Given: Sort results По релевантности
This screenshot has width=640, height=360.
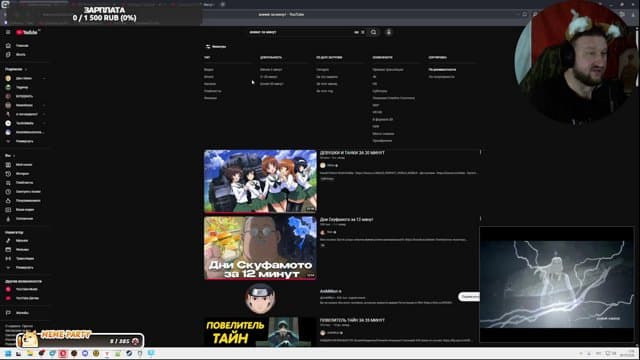Looking at the screenshot, I should point(442,69).
